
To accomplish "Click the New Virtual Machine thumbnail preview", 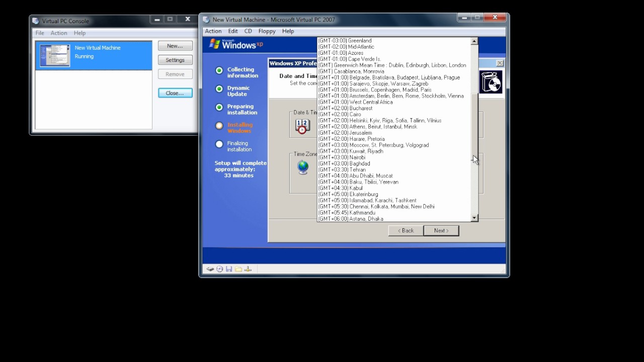I will click(55, 55).
